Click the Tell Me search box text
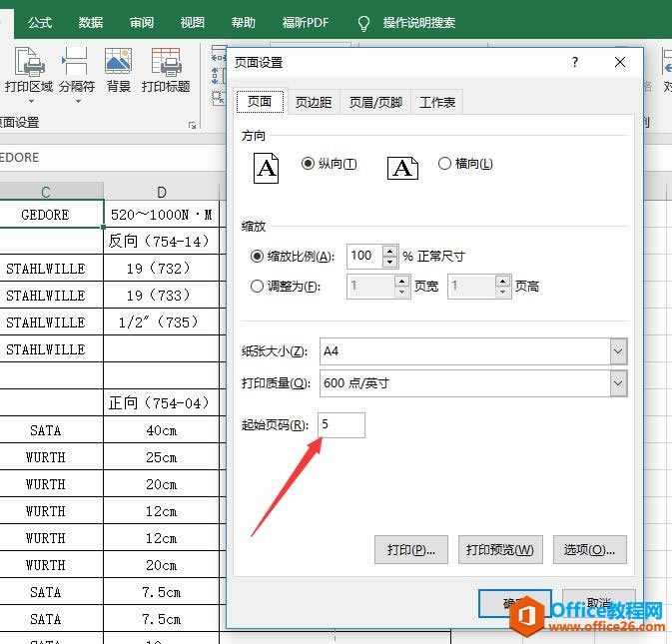Image resolution: width=672 pixels, height=644 pixels. point(418,23)
